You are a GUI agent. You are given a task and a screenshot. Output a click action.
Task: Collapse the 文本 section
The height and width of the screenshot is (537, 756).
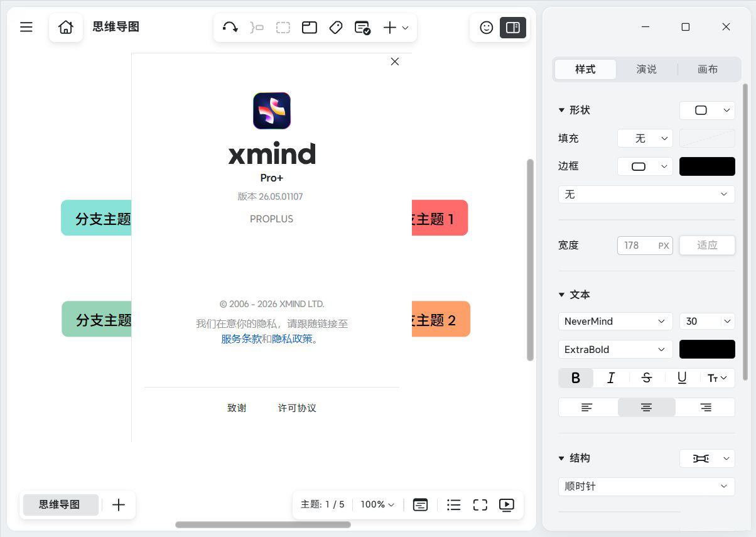[561, 295]
